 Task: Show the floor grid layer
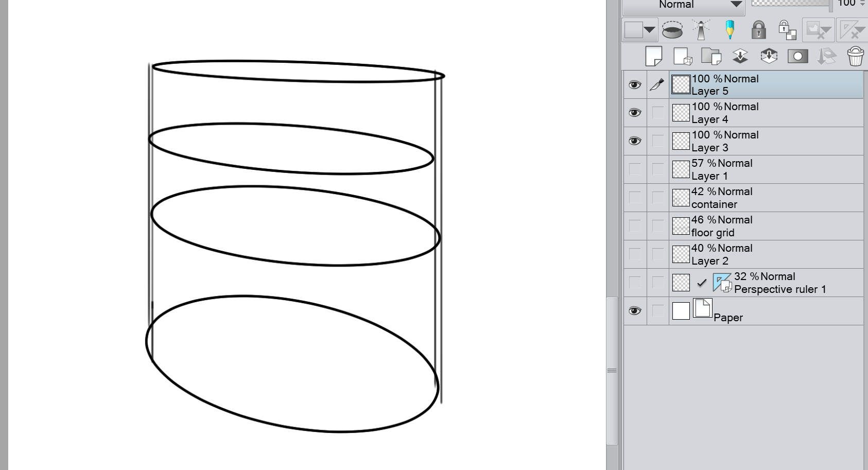point(635,226)
